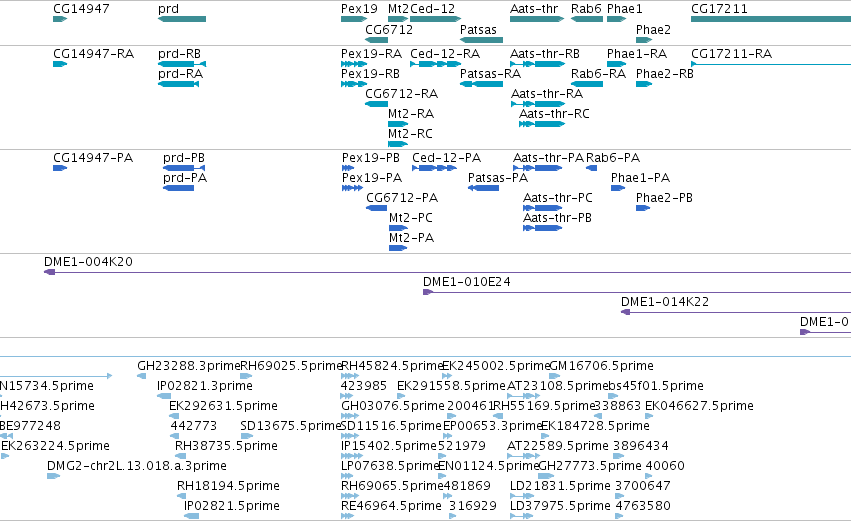Click the Aats-thr-RB transcript label
Viewport: 851px width, 521px height.
(x=545, y=54)
